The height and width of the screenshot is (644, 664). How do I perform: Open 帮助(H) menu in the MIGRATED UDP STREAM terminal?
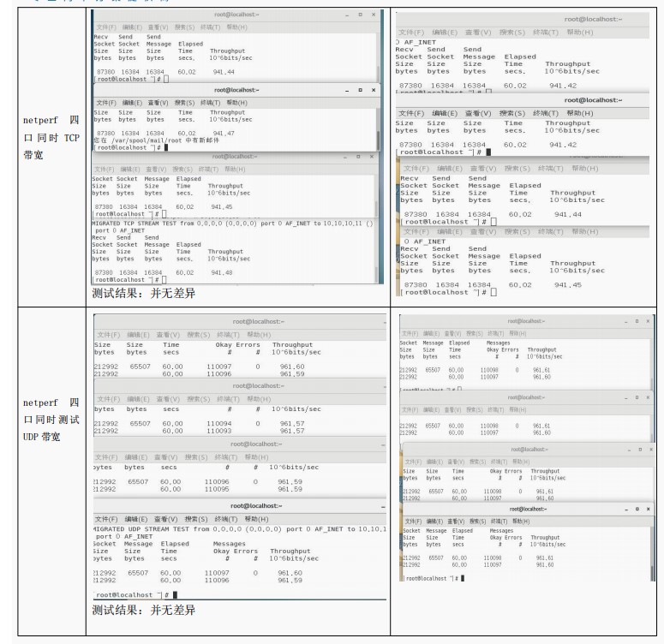[x=257, y=519]
